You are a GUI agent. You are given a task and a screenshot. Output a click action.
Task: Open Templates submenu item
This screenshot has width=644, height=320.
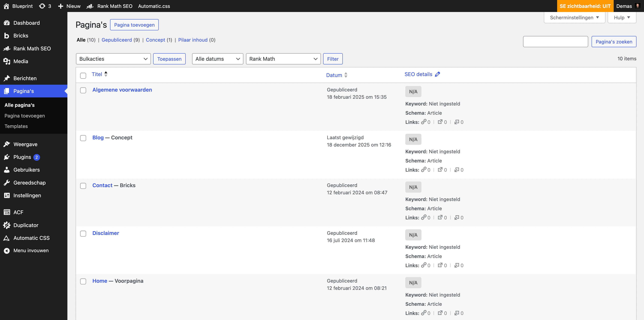click(16, 126)
